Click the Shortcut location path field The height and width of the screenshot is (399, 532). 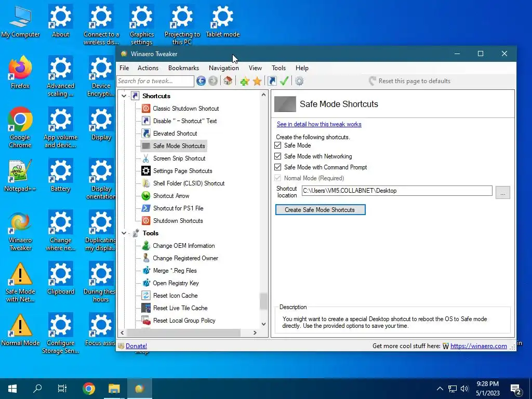pyautogui.click(x=397, y=191)
